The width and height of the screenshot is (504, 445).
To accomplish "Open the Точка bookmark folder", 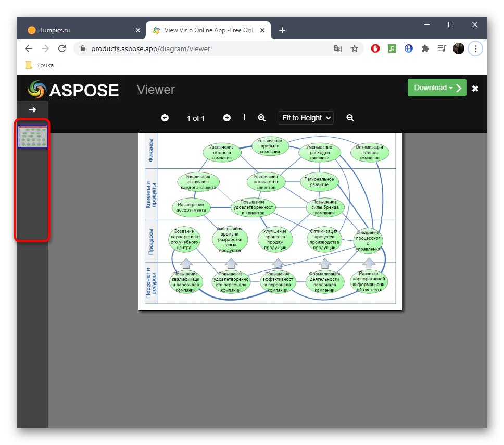I will click(40, 65).
